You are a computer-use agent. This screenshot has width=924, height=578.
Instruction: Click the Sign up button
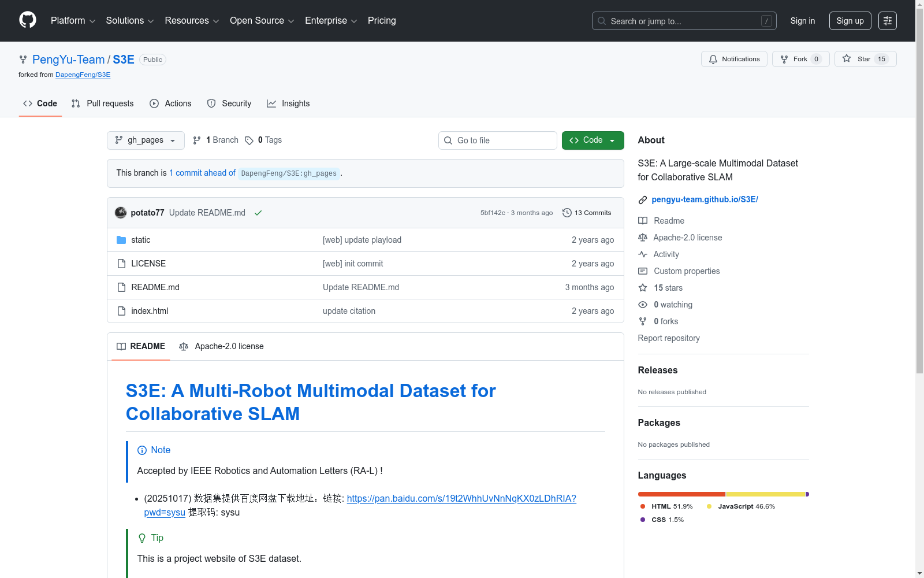pyautogui.click(x=850, y=21)
